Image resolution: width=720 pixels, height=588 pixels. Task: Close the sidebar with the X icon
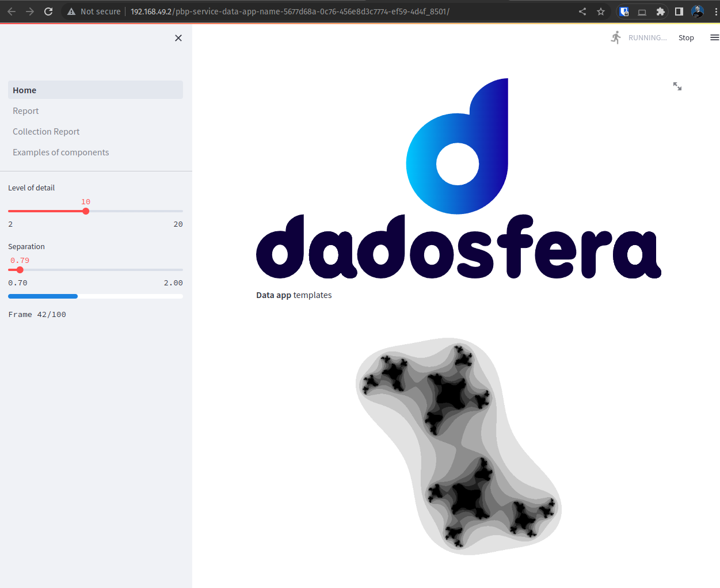178,38
